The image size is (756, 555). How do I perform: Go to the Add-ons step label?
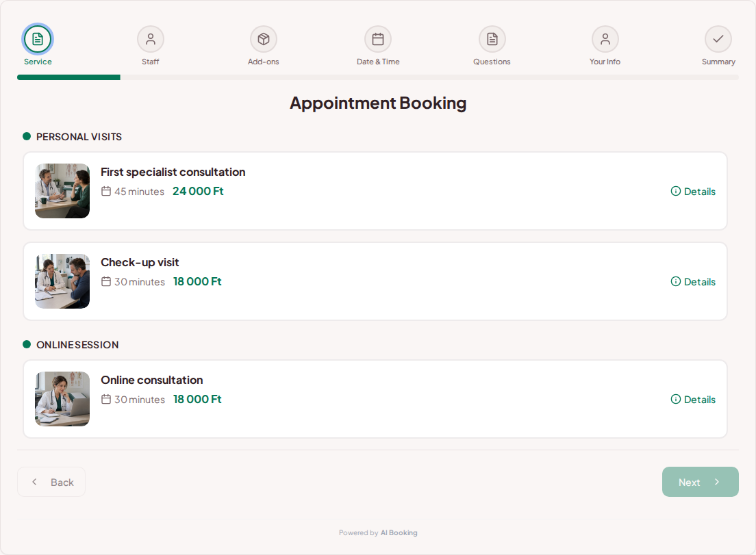pos(263,62)
